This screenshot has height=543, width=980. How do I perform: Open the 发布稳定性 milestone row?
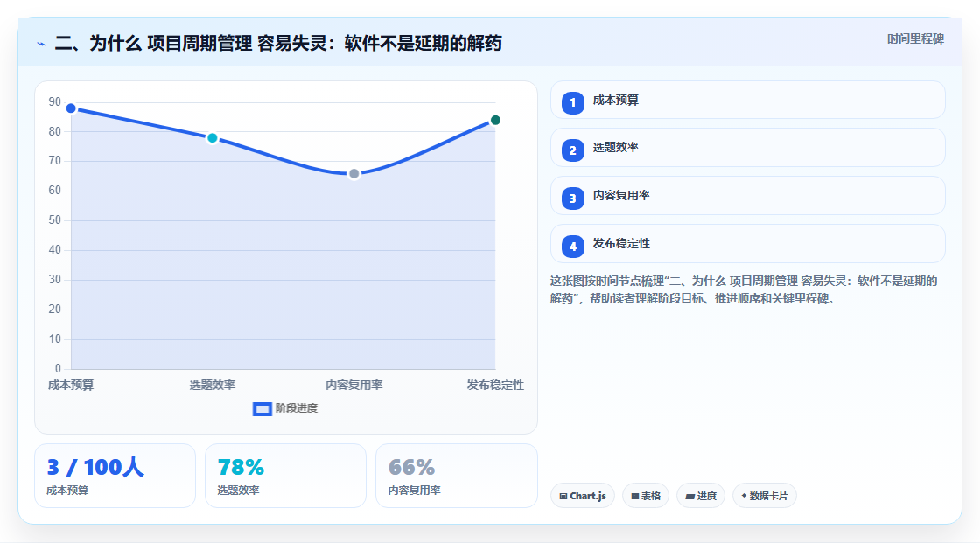click(747, 244)
